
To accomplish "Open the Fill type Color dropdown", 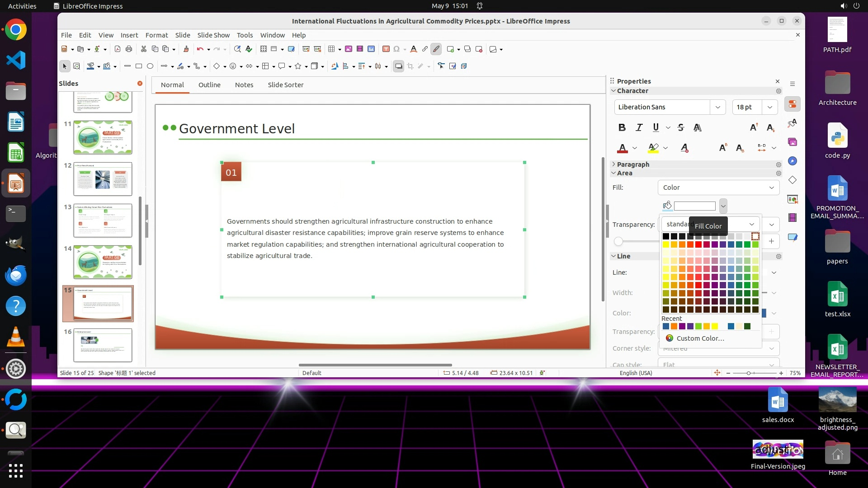I will point(718,188).
